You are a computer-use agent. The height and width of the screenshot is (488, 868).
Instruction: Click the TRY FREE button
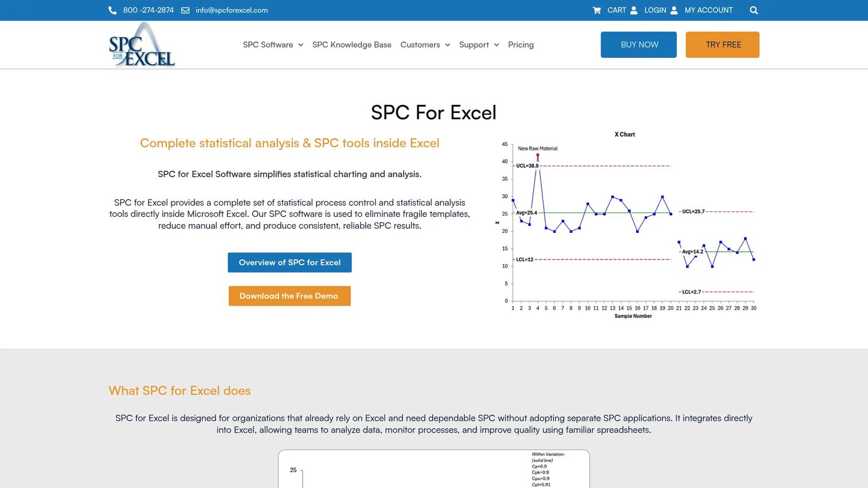click(x=722, y=45)
